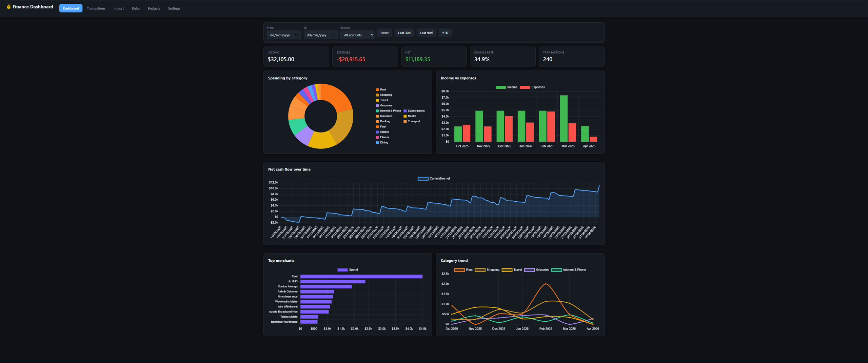
Task: Click the Rent bar in Top merchants
Action: [361, 277]
